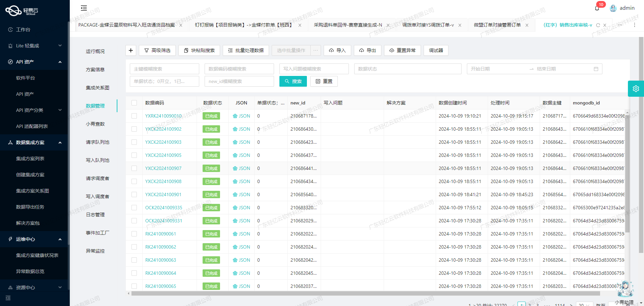
Task: Open the 数据状态 dropdown
Action: coord(408,69)
